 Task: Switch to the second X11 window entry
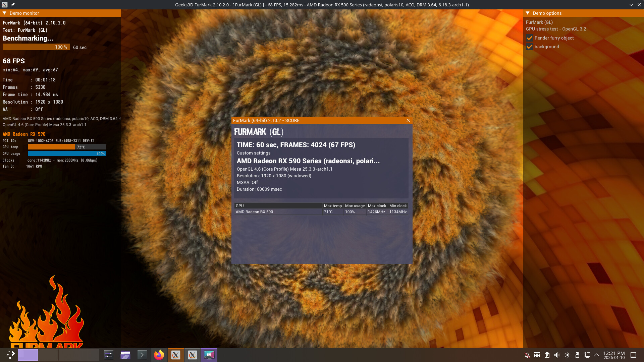point(193,355)
